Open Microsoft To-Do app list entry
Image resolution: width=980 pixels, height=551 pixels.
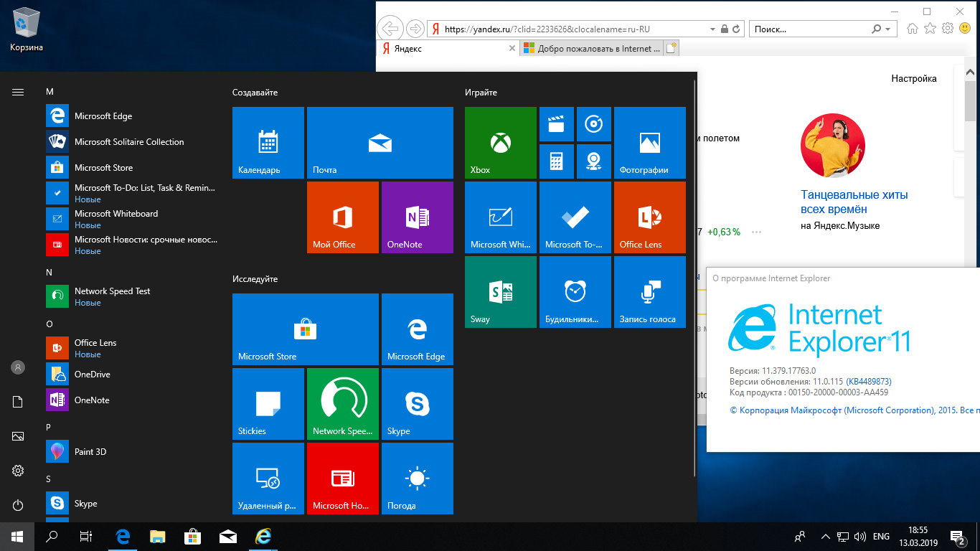pyautogui.click(x=131, y=193)
